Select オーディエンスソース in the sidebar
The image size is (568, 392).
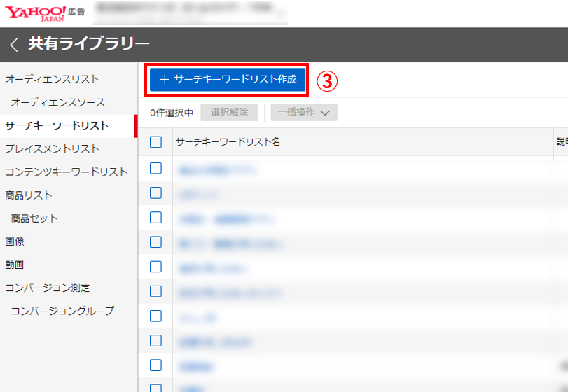click(58, 102)
